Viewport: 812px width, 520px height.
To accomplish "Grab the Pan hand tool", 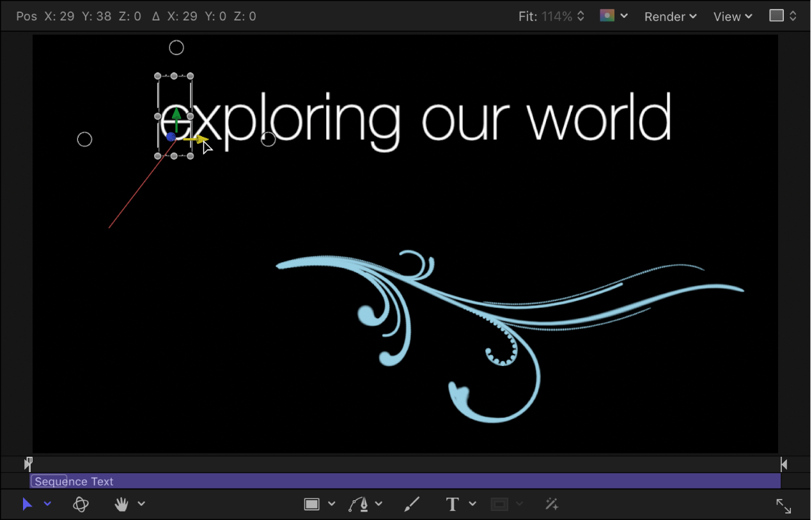I will (x=121, y=504).
